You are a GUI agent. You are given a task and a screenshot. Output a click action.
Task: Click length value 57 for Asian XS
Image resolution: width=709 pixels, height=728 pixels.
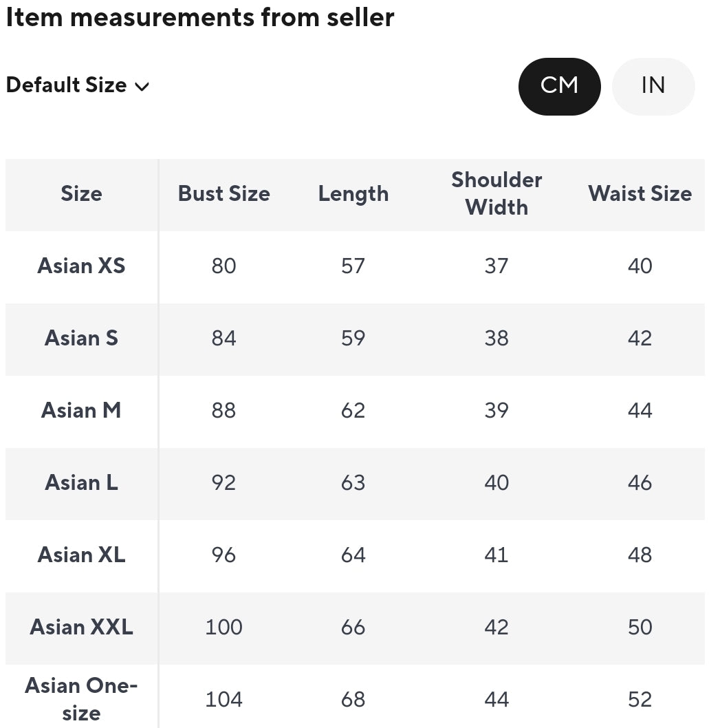[353, 266]
